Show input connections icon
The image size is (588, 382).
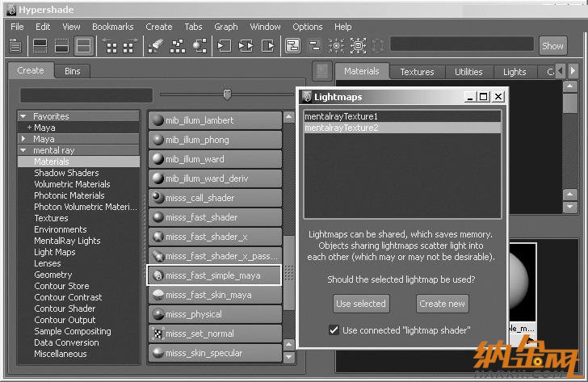point(225,46)
